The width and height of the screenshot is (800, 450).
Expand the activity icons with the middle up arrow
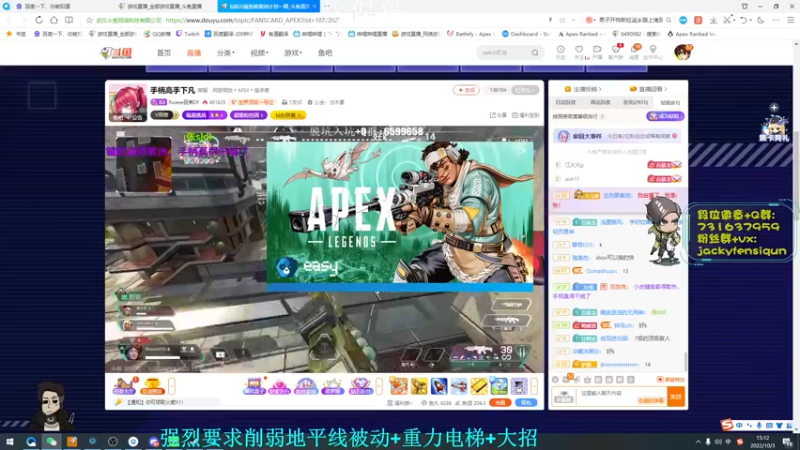[379, 386]
